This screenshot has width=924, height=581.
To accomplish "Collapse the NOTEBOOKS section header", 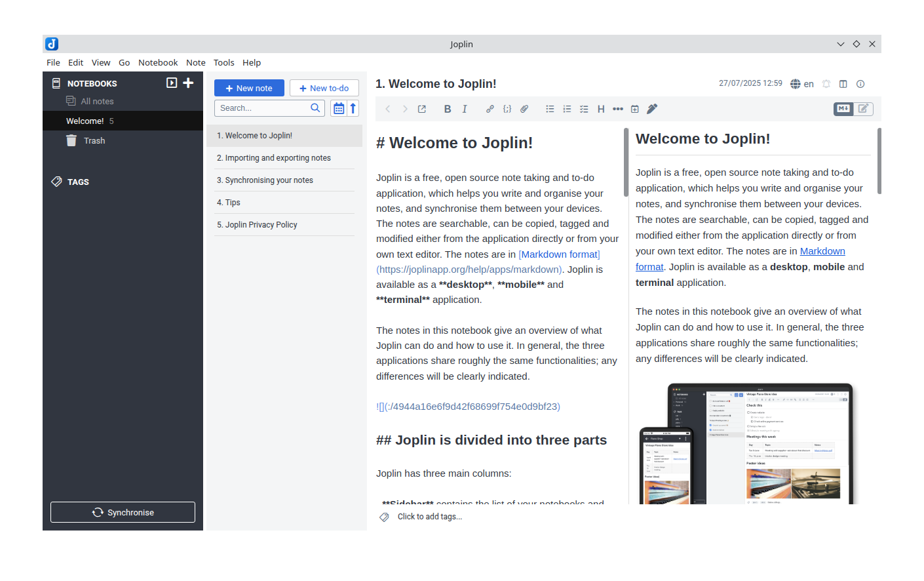I will tap(92, 83).
